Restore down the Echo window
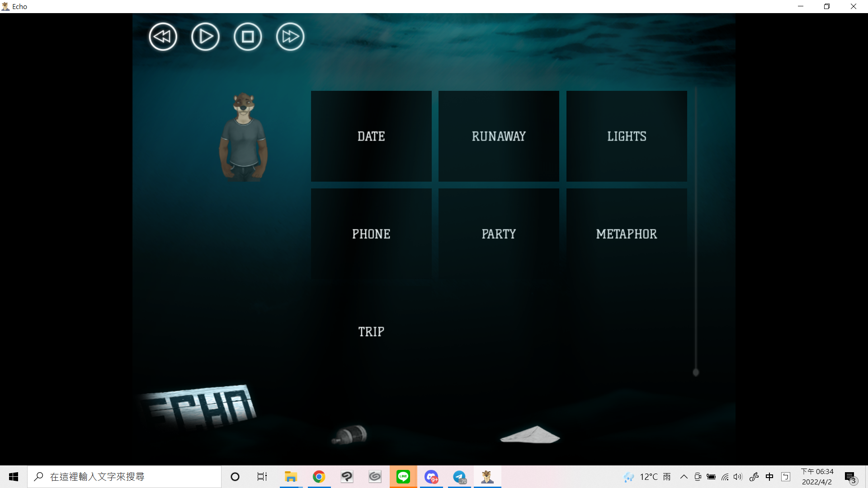The height and width of the screenshot is (488, 868). (x=827, y=6)
